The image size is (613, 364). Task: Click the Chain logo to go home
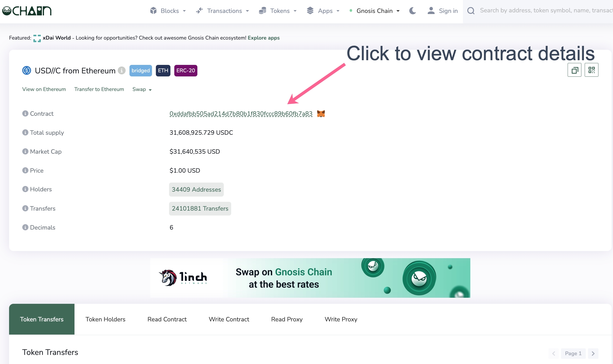coord(27,11)
